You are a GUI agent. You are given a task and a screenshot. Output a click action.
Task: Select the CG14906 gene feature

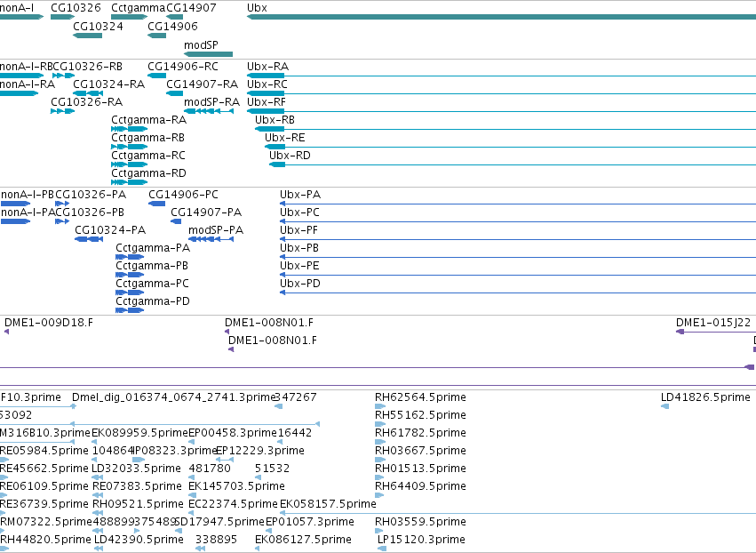click(156, 36)
